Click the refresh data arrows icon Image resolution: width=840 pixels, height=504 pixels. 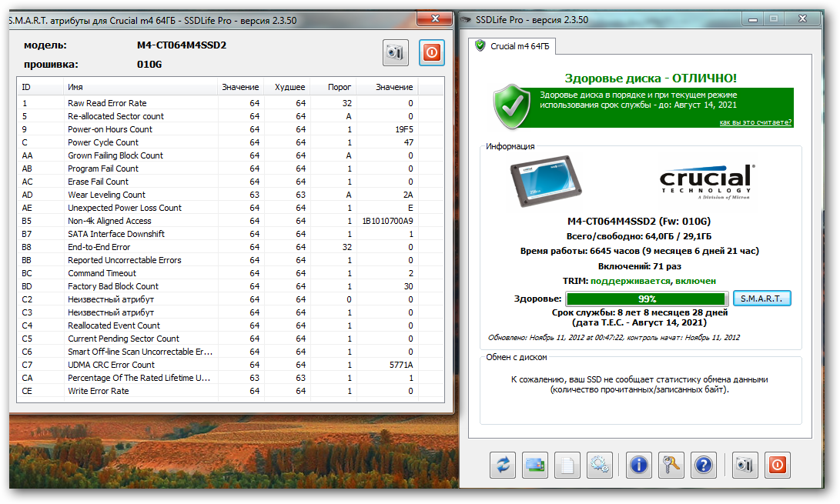tap(503, 464)
